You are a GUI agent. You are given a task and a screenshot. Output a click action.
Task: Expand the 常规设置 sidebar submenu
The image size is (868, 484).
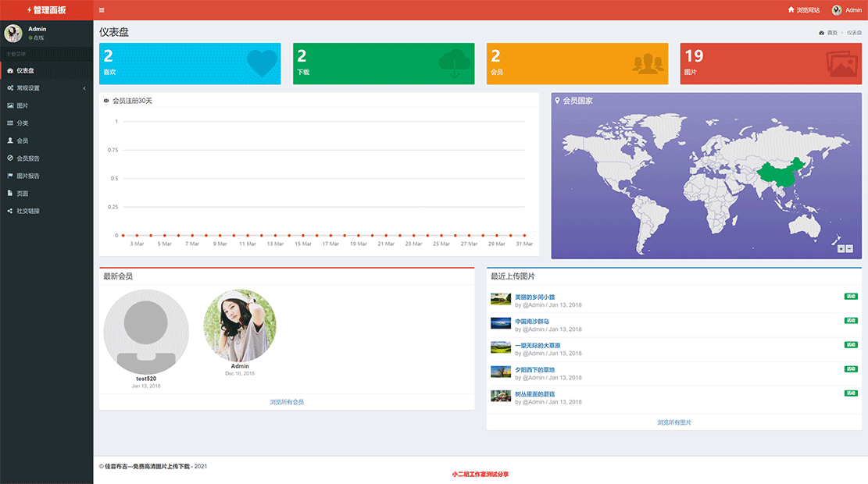tap(46, 88)
